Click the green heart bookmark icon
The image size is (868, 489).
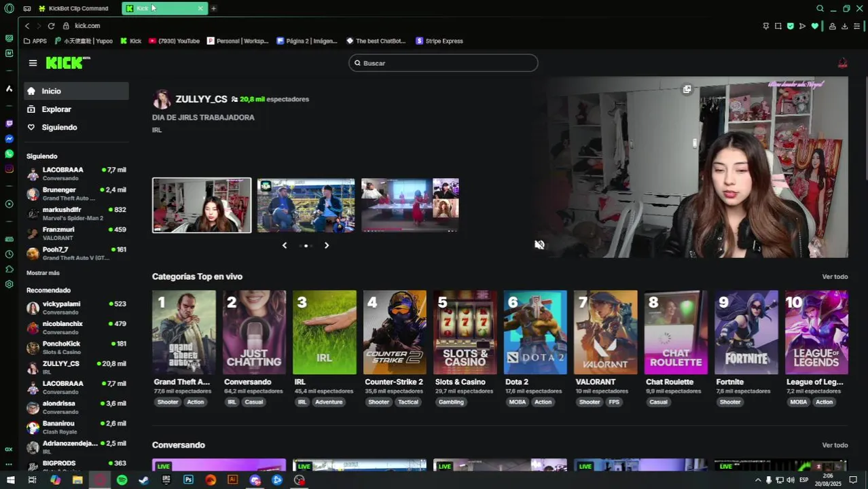click(814, 26)
